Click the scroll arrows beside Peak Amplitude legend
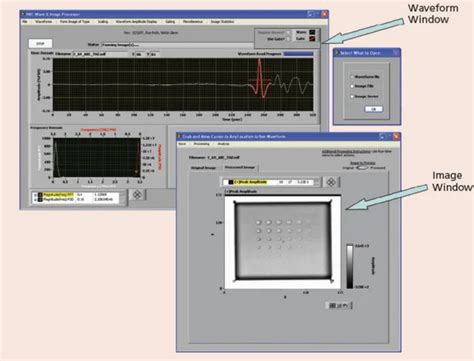Screen dimensions: 474x361 [x=317, y=182]
